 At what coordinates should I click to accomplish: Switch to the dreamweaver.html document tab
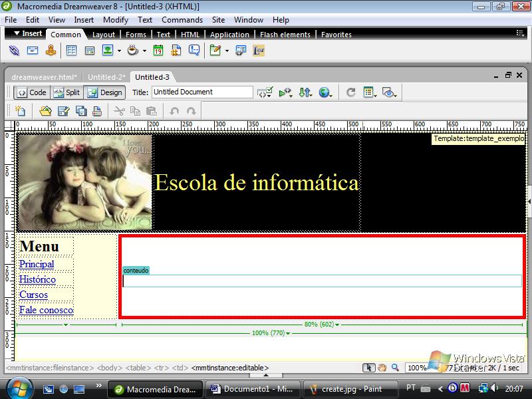click(x=44, y=77)
